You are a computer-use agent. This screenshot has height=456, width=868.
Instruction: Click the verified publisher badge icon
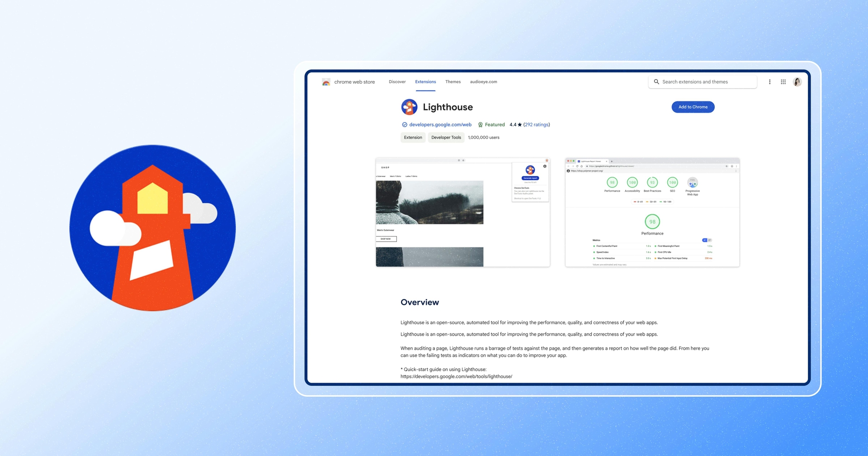[x=404, y=125]
